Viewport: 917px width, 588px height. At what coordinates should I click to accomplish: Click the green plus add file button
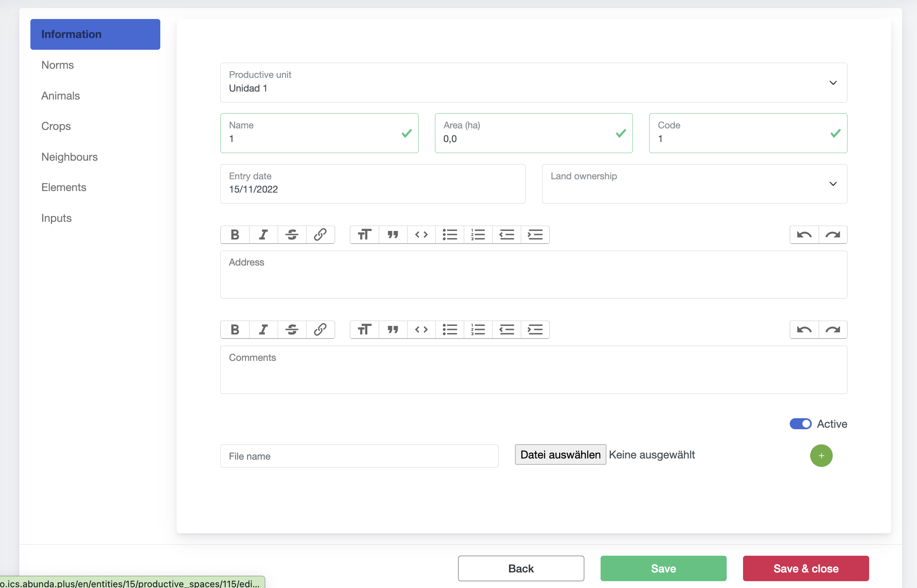821,456
